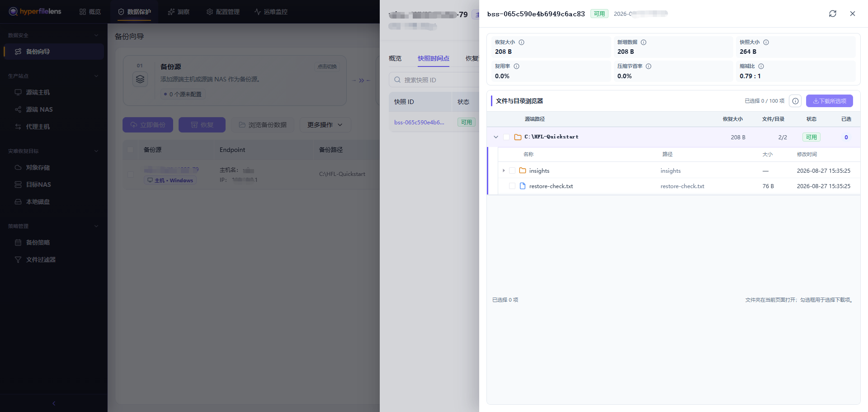Check the restore-check.txt file checkbox

[512, 186]
